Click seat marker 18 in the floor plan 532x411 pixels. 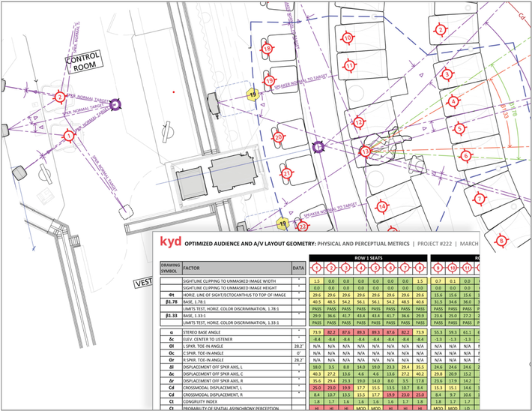tap(267, 49)
